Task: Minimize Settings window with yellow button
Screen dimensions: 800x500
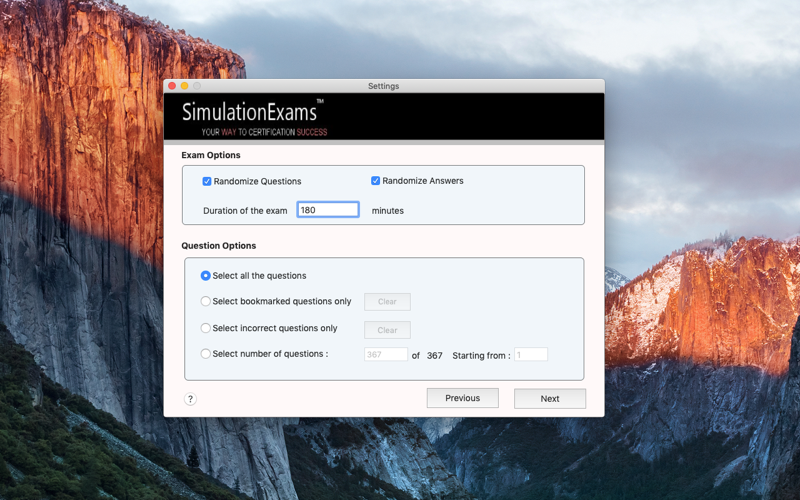Action: [185, 86]
